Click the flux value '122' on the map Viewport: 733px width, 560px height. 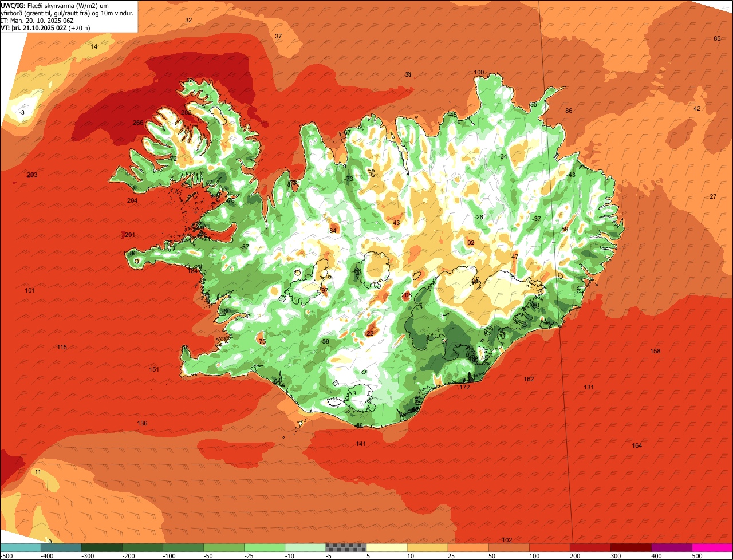pos(369,333)
